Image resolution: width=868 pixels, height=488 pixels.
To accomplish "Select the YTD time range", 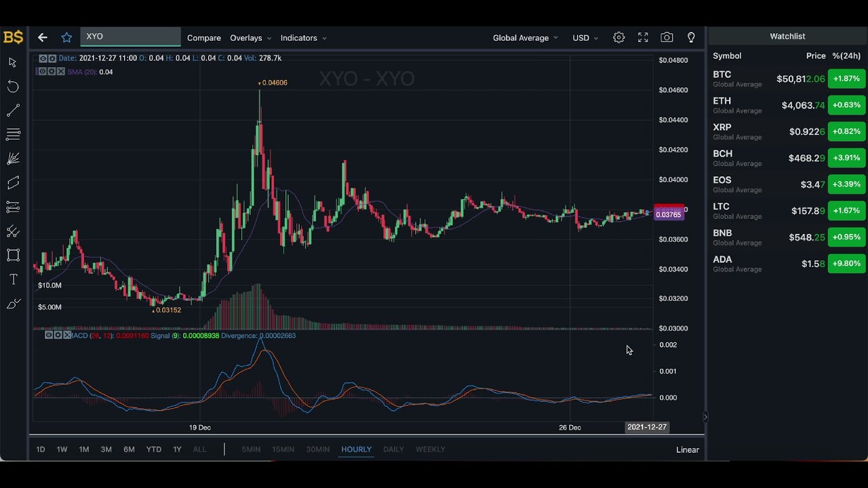I will (x=154, y=449).
